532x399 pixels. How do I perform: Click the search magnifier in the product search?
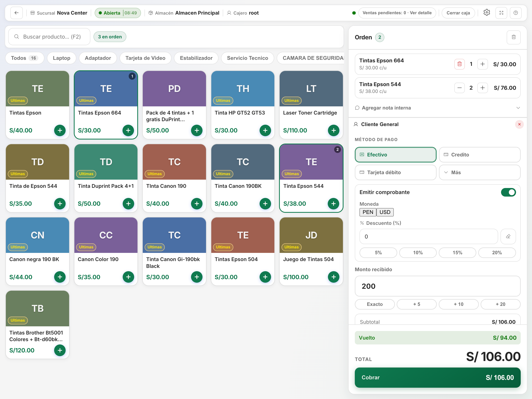pyautogui.click(x=17, y=37)
